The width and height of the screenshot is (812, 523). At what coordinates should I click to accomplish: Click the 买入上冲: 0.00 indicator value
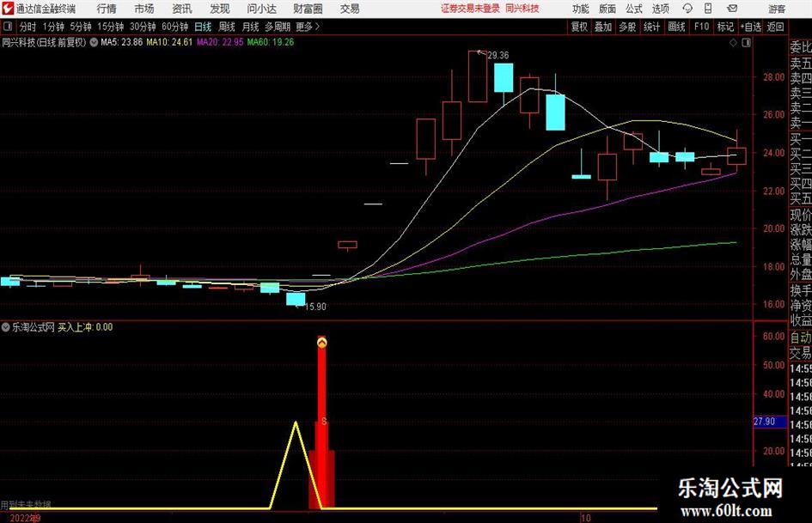[85, 327]
